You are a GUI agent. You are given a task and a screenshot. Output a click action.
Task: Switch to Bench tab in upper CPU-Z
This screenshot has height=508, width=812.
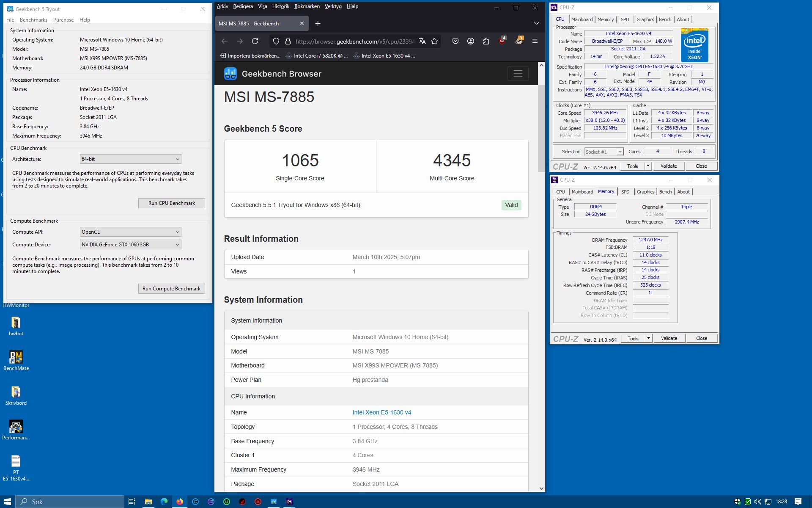coord(665,19)
